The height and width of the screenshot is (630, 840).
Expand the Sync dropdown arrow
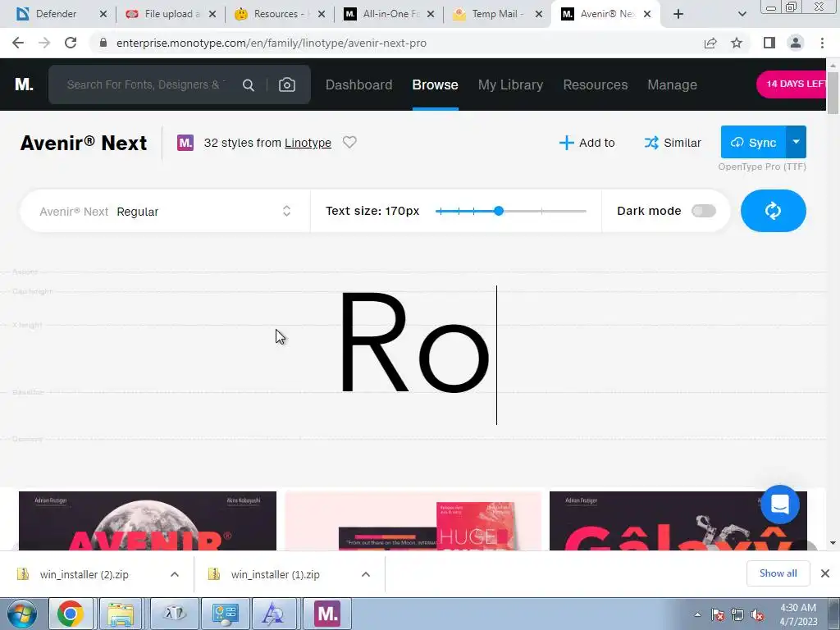pyautogui.click(x=796, y=142)
